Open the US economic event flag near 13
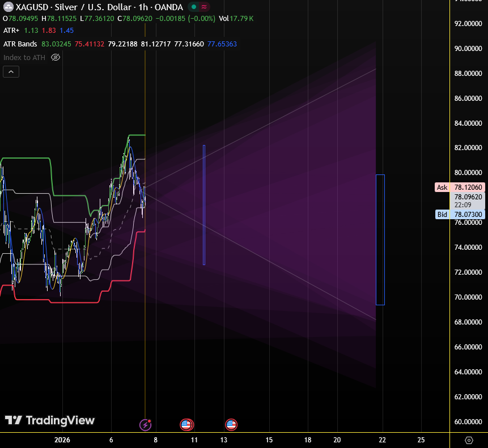This screenshot has width=488, height=448. [x=231, y=425]
